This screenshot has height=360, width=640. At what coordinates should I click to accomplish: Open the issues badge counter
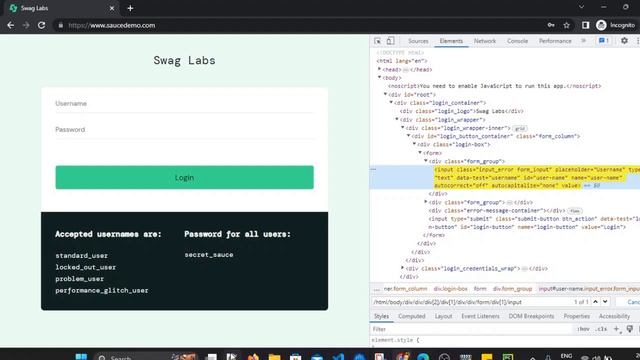[x=604, y=41]
